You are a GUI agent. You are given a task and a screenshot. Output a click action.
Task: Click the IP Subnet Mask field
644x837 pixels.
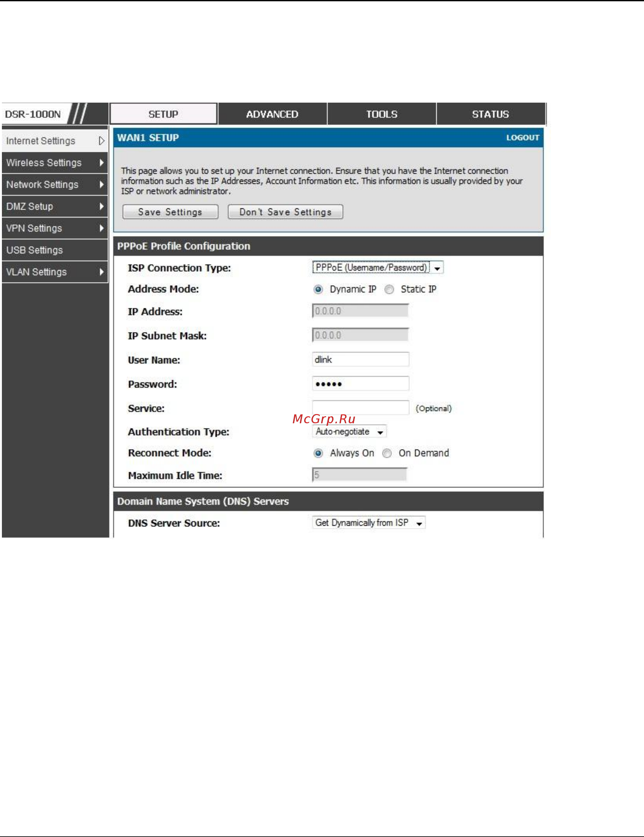pos(360,335)
